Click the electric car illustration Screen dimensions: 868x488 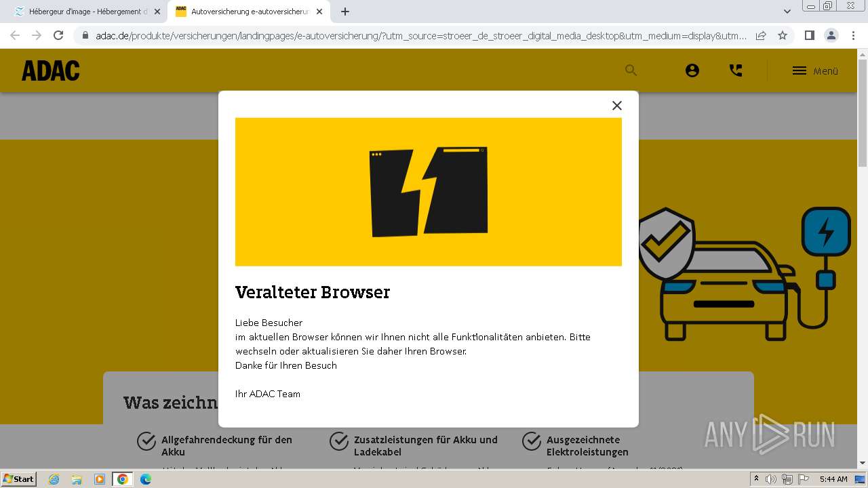[x=745, y=273]
